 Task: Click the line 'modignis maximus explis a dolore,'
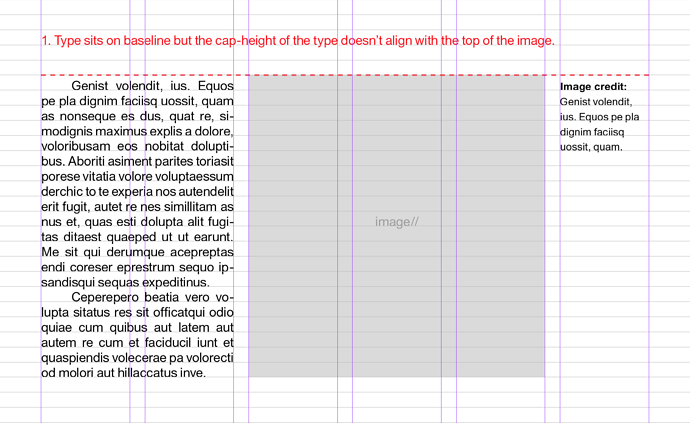point(137,131)
